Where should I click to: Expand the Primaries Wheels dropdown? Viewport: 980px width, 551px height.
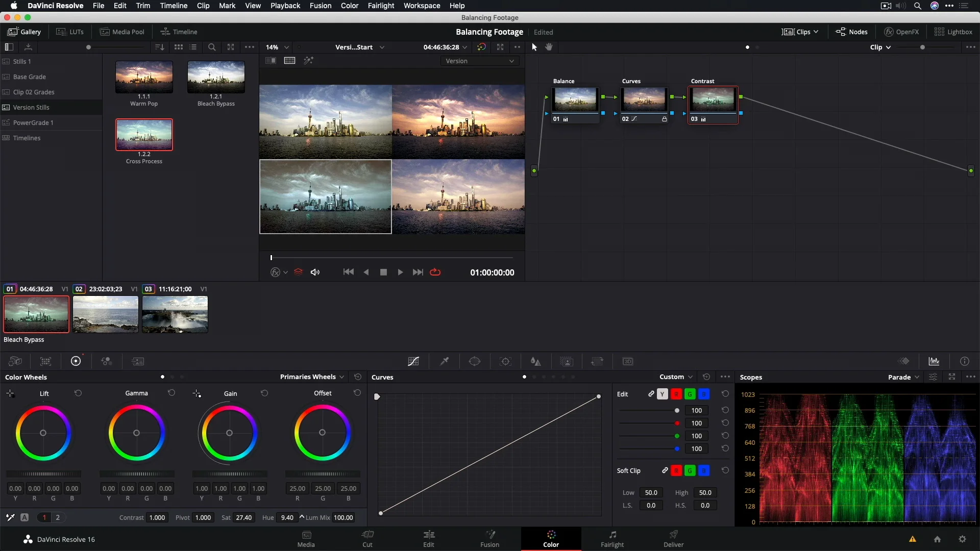tap(312, 377)
